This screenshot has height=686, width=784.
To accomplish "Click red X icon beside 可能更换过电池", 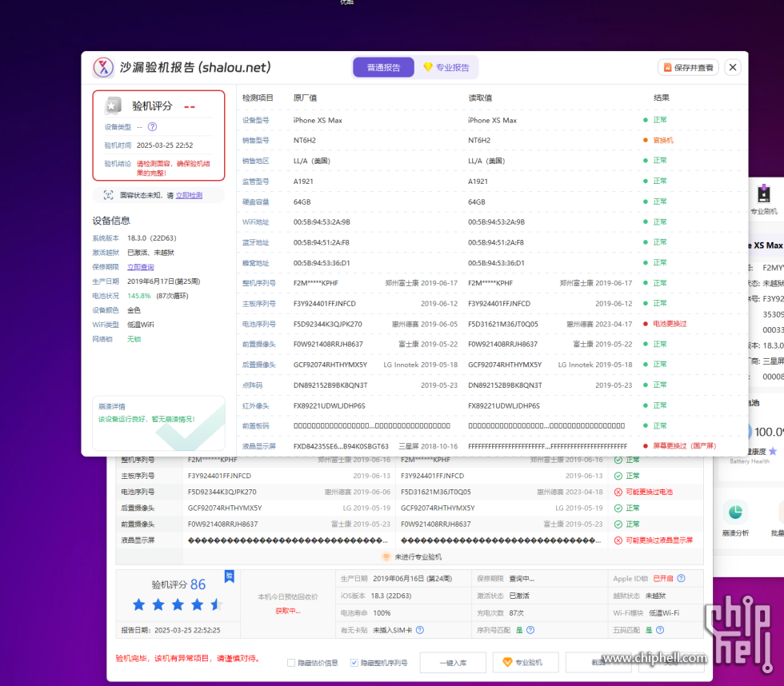I will click(x=618, y=493).
